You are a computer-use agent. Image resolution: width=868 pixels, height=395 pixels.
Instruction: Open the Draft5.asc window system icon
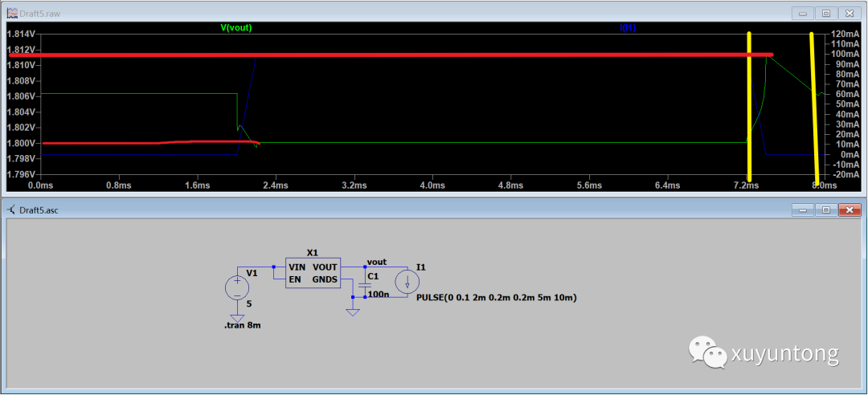click(x=11, y=210)
